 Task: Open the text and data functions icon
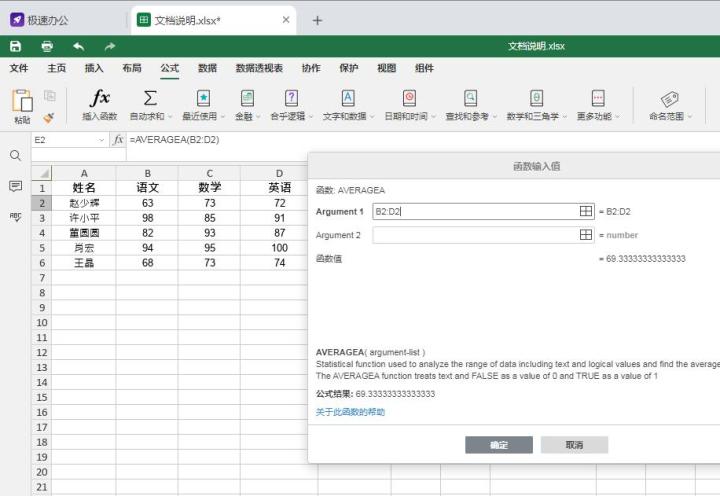[x=348, y=98]
